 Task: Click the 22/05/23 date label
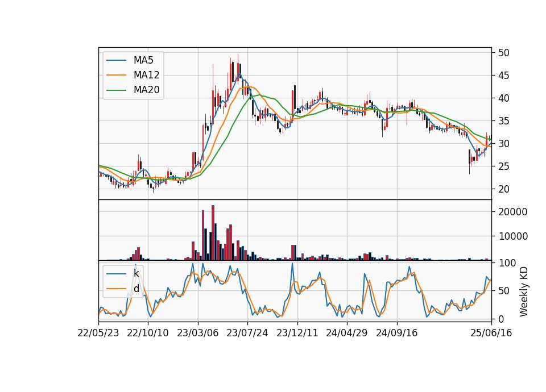click(98, 333)
